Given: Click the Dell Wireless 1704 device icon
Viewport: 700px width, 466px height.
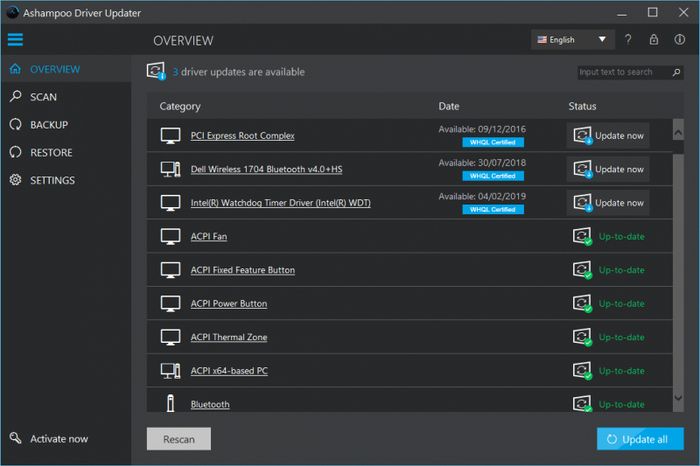Looking at the screenshot, I should pos(171,169).
